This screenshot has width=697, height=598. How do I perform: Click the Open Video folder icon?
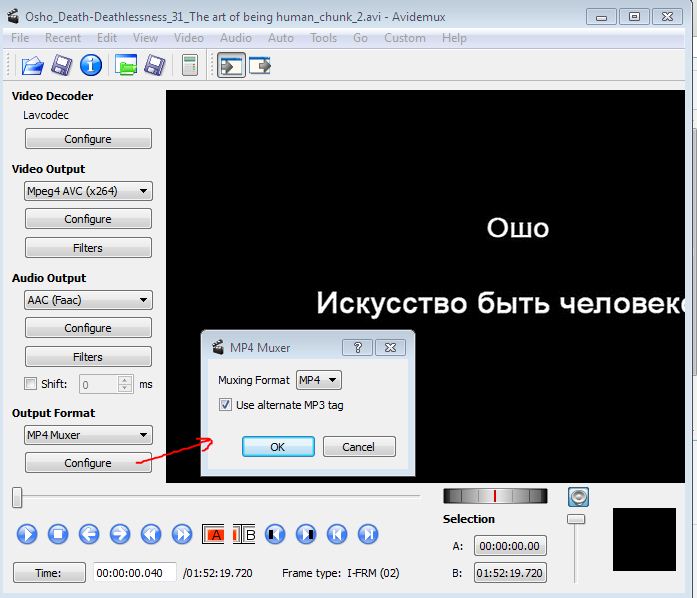click(32, 66)
